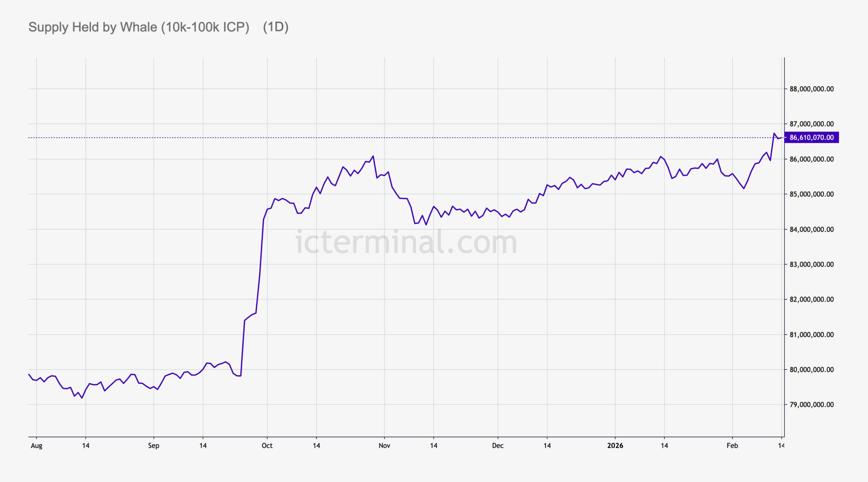Click the 85,000,000.00 axis label
This screenshot has height=482, width=868.
811,194
